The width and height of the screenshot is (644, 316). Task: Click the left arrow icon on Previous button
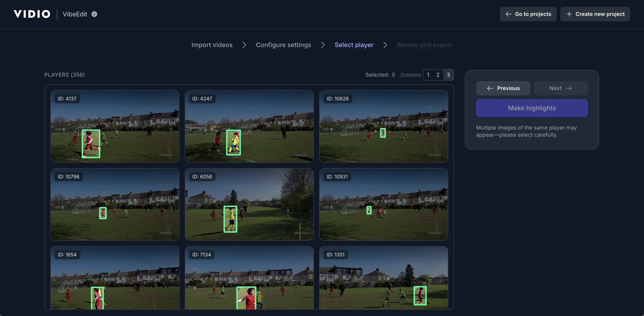490,88
